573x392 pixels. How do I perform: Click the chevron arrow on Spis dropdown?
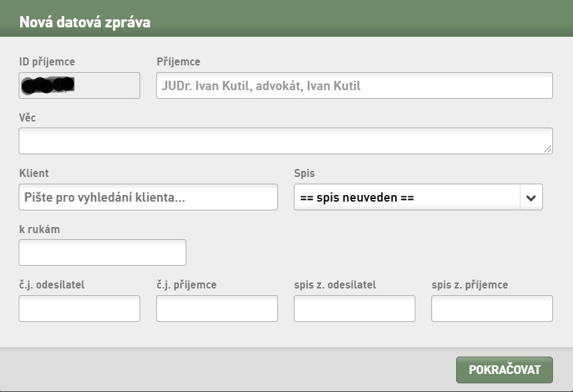click(531, 198)
